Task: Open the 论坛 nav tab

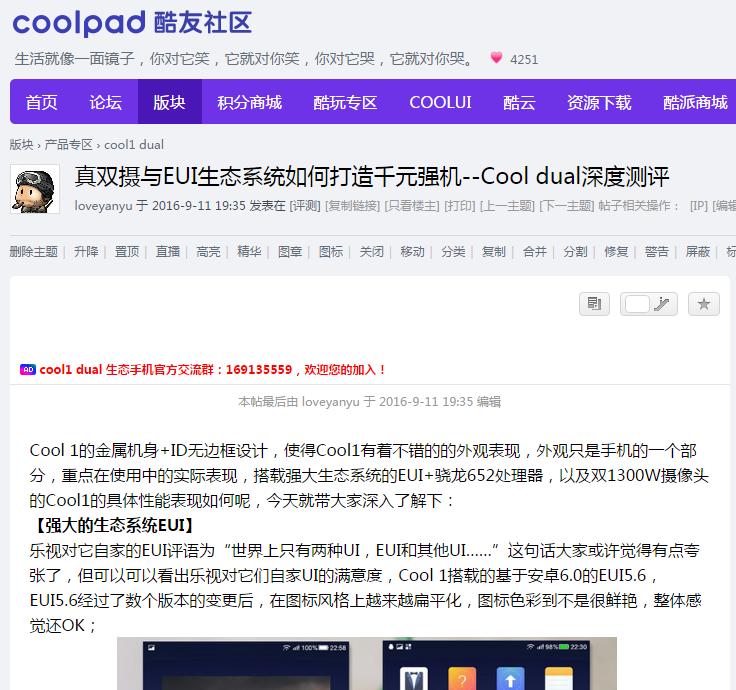Action: (x=106, y=102)
